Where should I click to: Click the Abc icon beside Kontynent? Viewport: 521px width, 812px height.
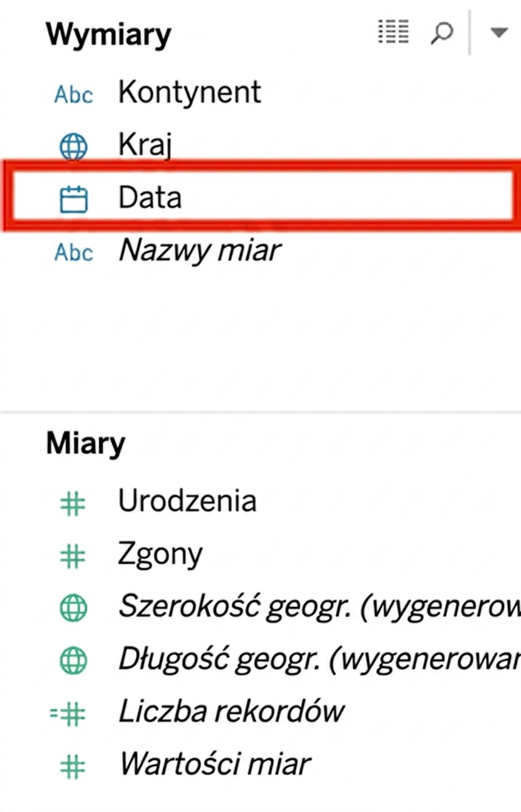click(x=74, y=95)
